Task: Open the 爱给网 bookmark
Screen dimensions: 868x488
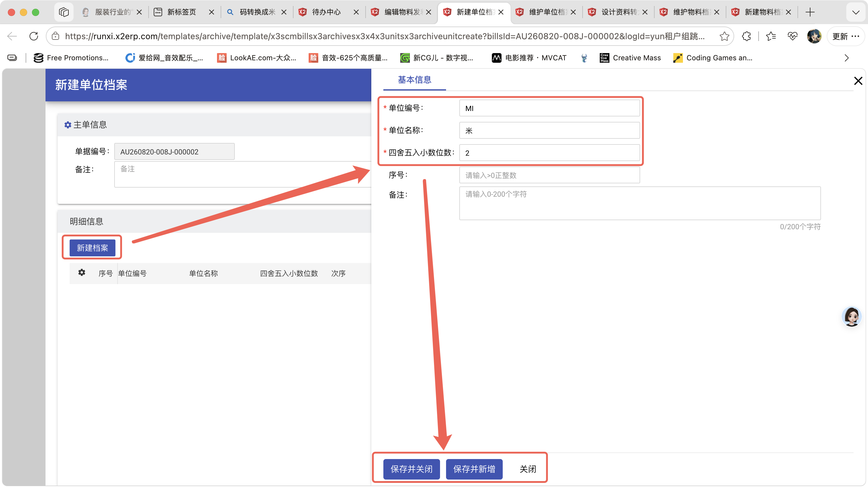Action: click(164, 58)
